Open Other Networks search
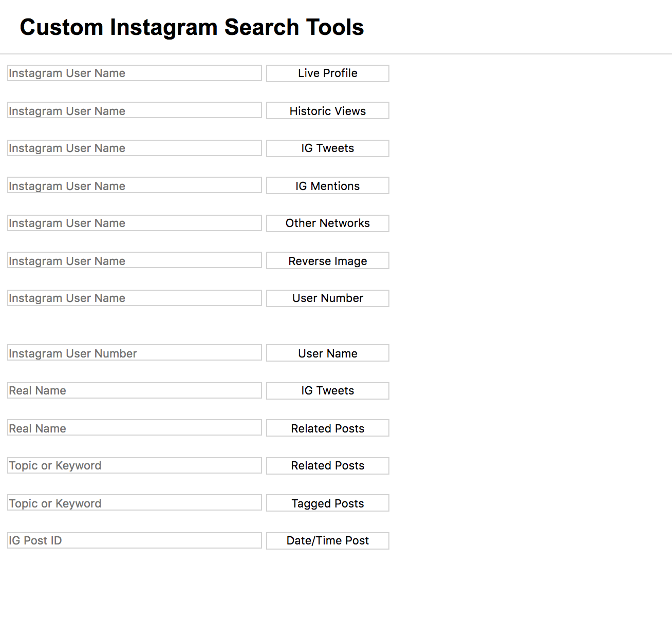This screenshot has width=672, height=640. pos(327,223)
